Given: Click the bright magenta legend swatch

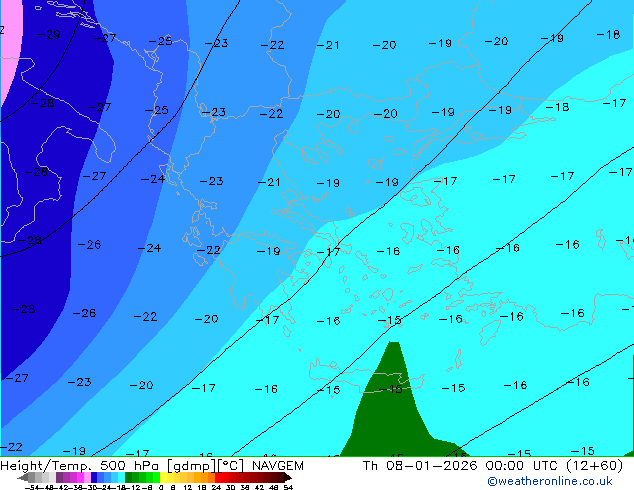Looking at the screenshot, I should [x=80, y=477].
